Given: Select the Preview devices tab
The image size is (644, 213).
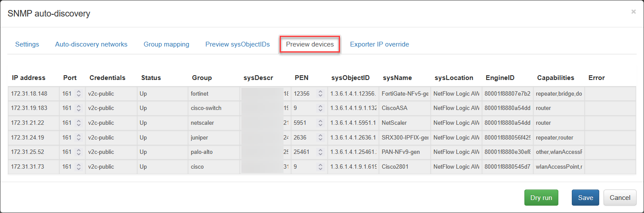Looking at the screenshot, I should 310,44.
